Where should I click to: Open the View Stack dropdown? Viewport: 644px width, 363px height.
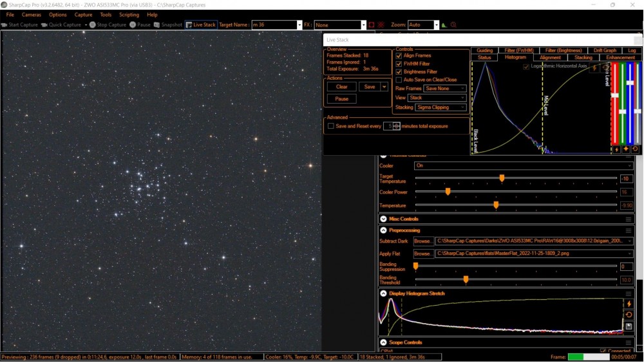pyautogui.click(x=437, y=98)
